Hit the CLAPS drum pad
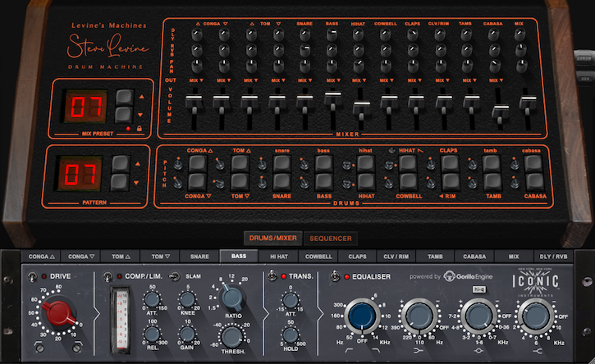This screenshot has width=595, height=364. [x=450, y=164]
